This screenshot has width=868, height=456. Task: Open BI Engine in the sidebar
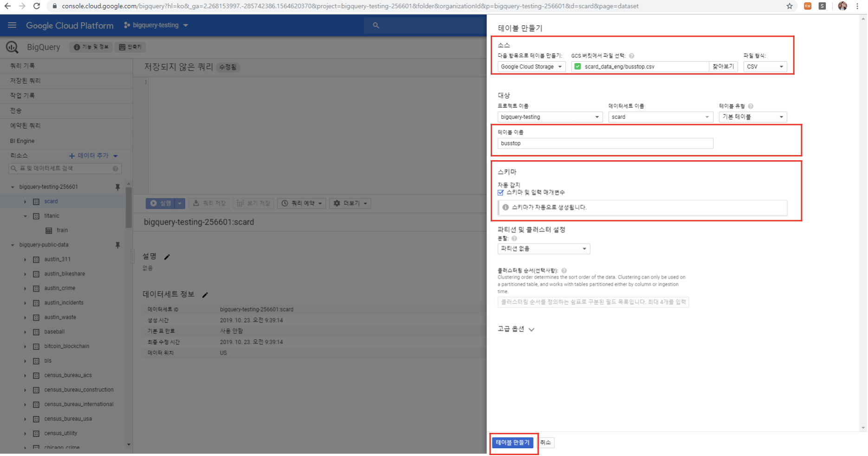pyautogui.click(x=22, y=141)
